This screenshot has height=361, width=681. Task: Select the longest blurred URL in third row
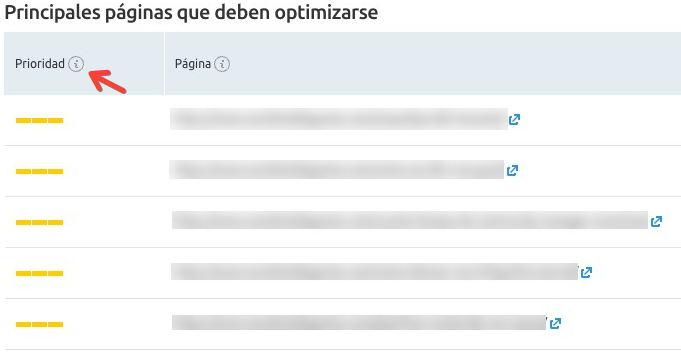[x=410, y=220]
